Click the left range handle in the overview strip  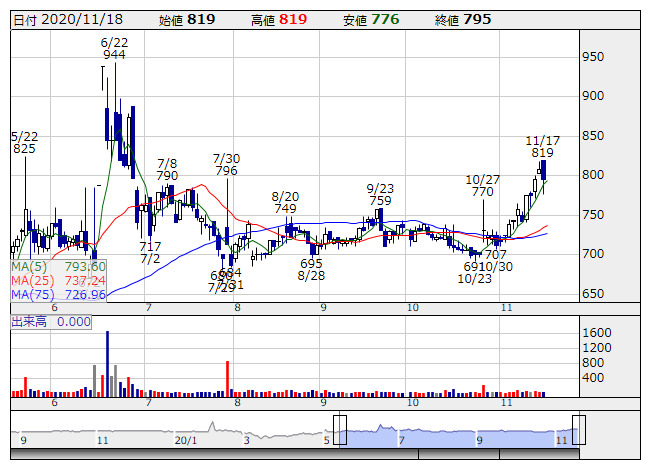(x=340, y=430)
